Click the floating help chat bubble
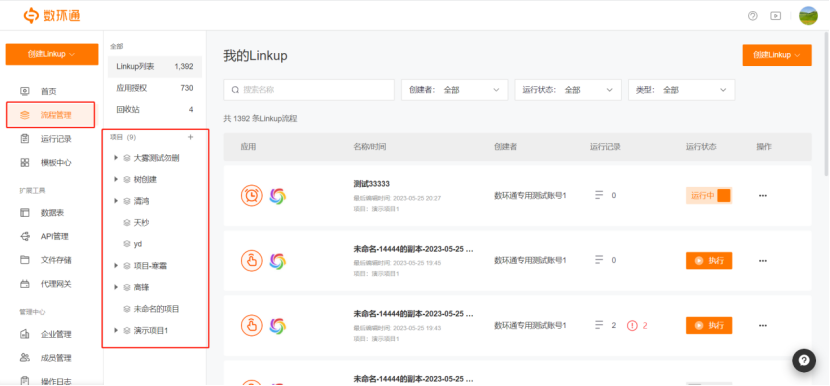Screen dimensions: 830x386 point(804,361)
